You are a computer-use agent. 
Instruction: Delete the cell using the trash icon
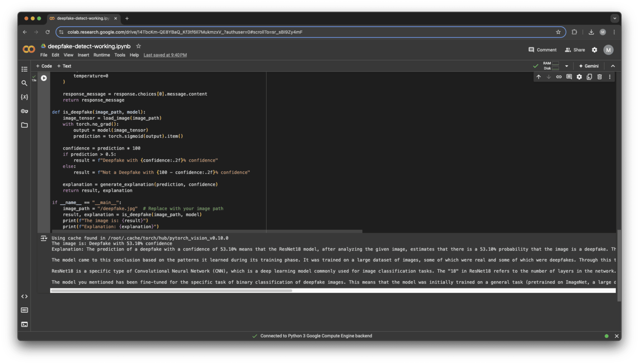(x=600, y=77)
